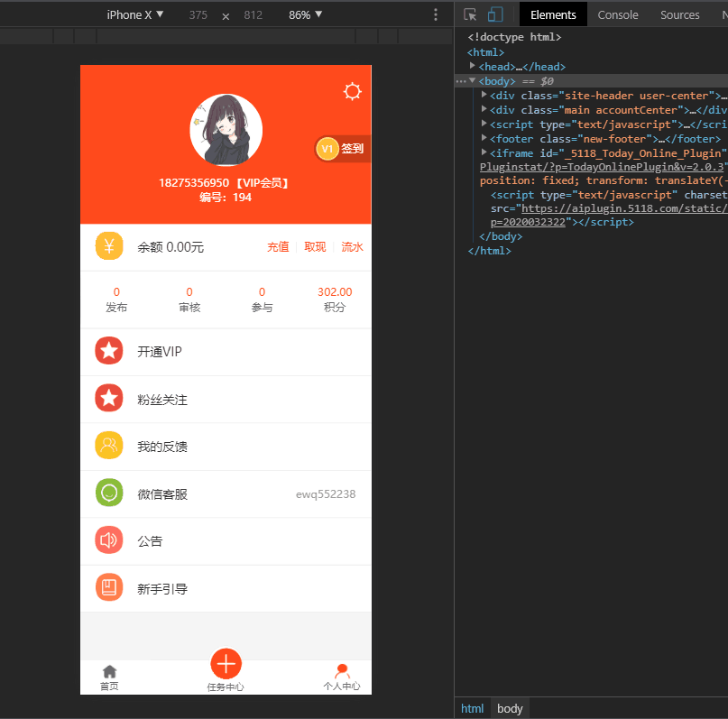Open the Pluginstat TodayOnlinePlugin URL link
728x719 pixels.
pos(603,167)
